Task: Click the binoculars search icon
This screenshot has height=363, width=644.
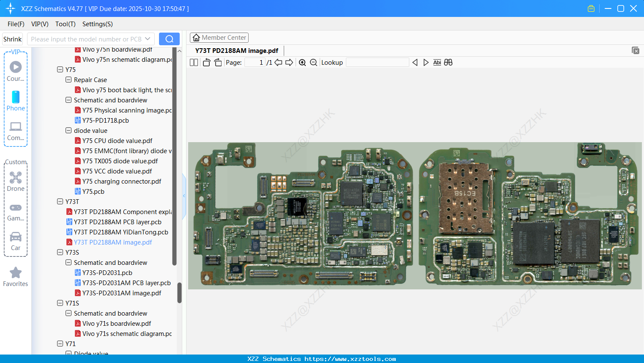Action: point(448,63)
